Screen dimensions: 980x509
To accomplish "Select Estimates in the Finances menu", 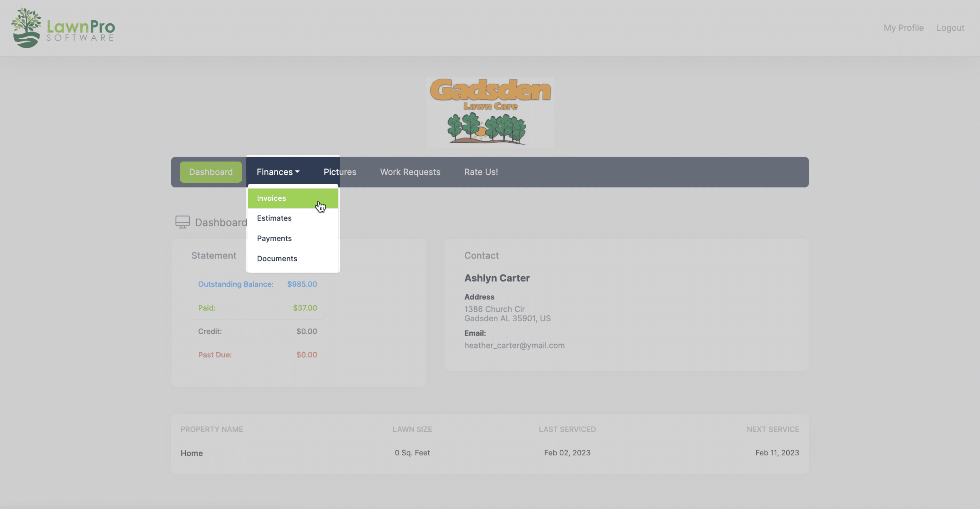I will tap(293, 218).
